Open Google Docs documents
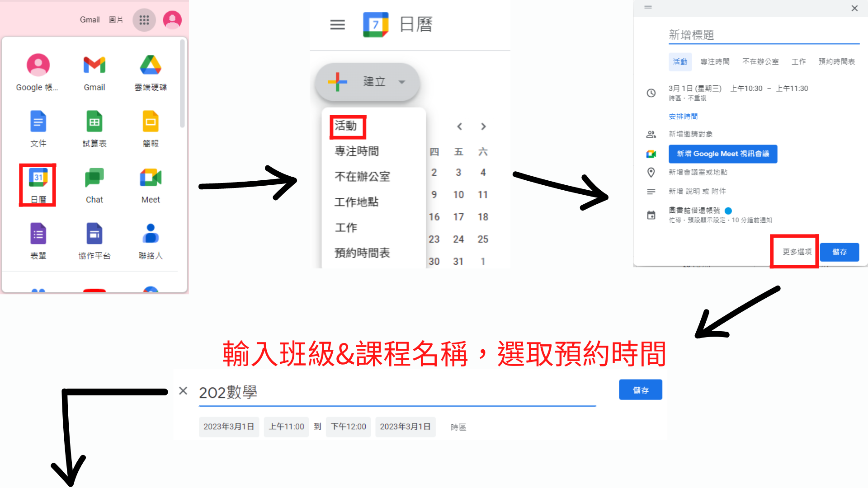Viewport: 868px width, 488px height. (37, 122)
